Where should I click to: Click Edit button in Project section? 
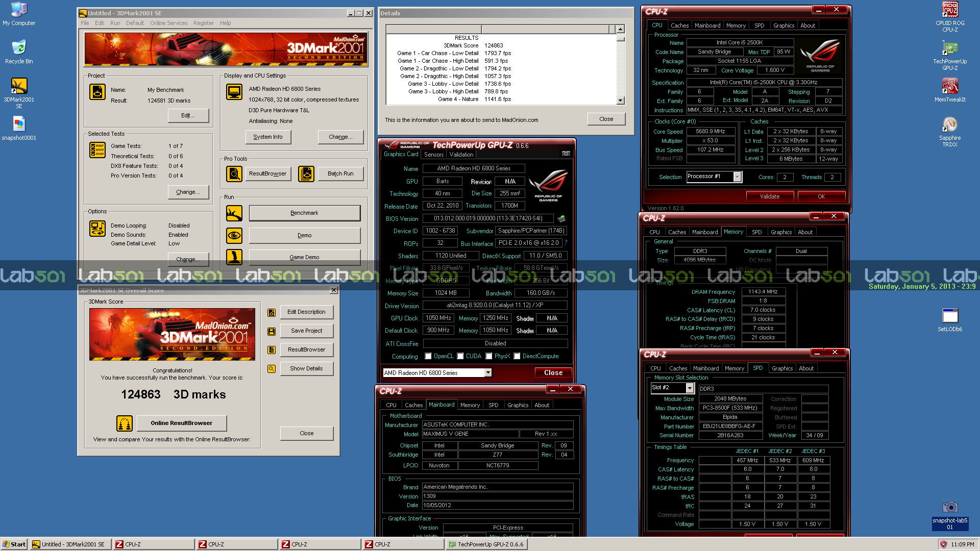[188, 115]
